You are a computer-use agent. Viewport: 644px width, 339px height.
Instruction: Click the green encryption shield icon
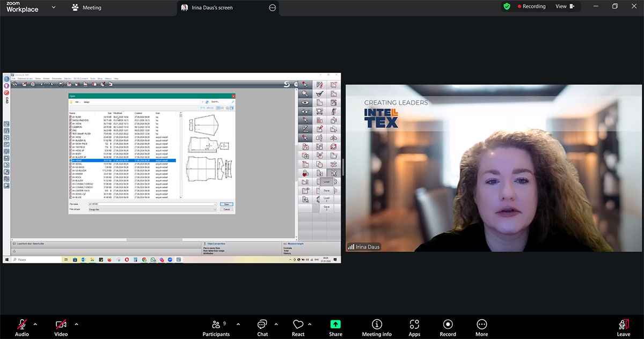(x=507, y=6)
